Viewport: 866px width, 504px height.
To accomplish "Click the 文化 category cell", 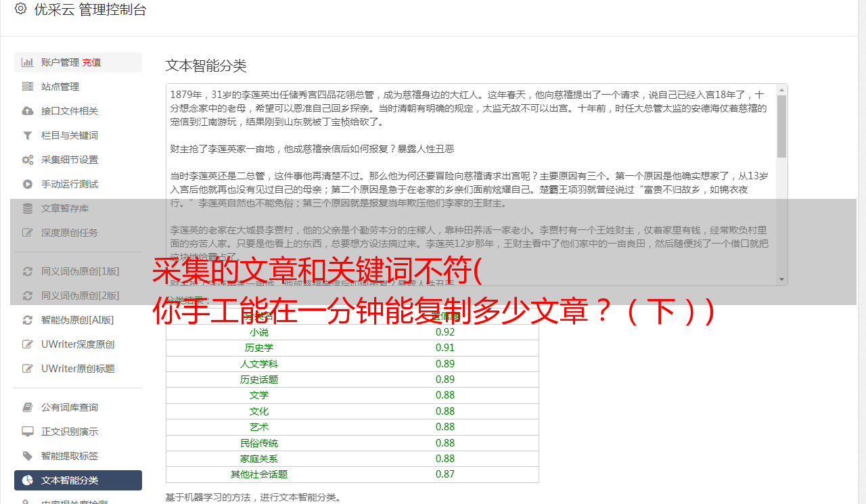I will 259,411.
